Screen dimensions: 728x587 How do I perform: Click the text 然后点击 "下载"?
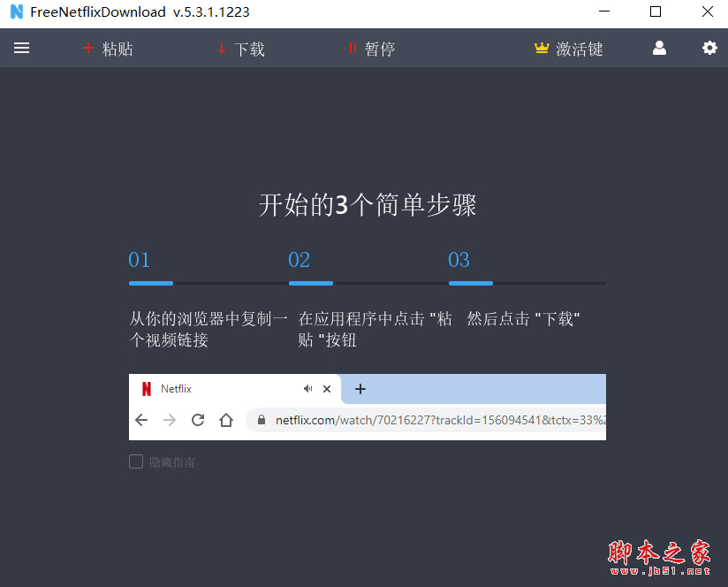coord(523,319)
